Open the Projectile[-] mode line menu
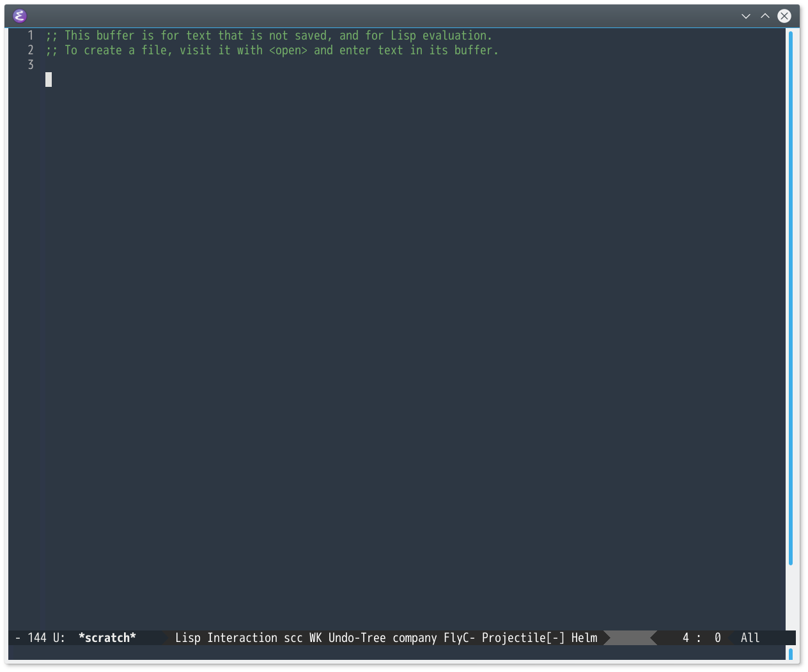808x672 pixels. 523,638
